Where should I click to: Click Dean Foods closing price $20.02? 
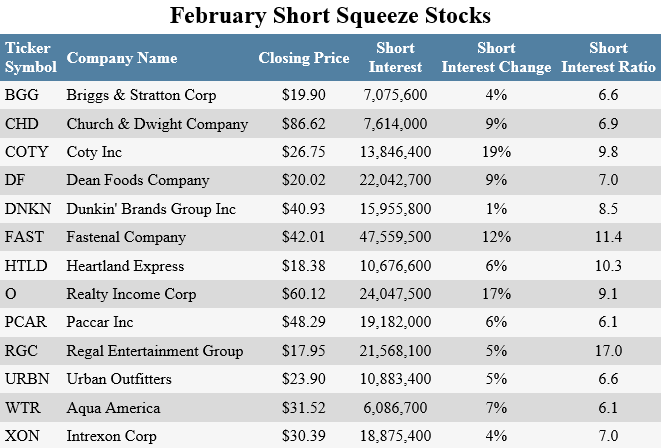(304, 181)
